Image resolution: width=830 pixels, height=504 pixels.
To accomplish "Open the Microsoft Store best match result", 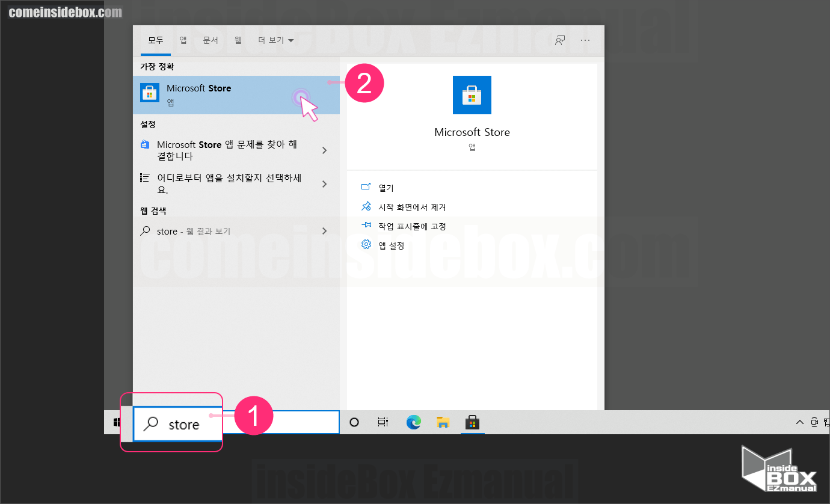I will click(236, 95).
